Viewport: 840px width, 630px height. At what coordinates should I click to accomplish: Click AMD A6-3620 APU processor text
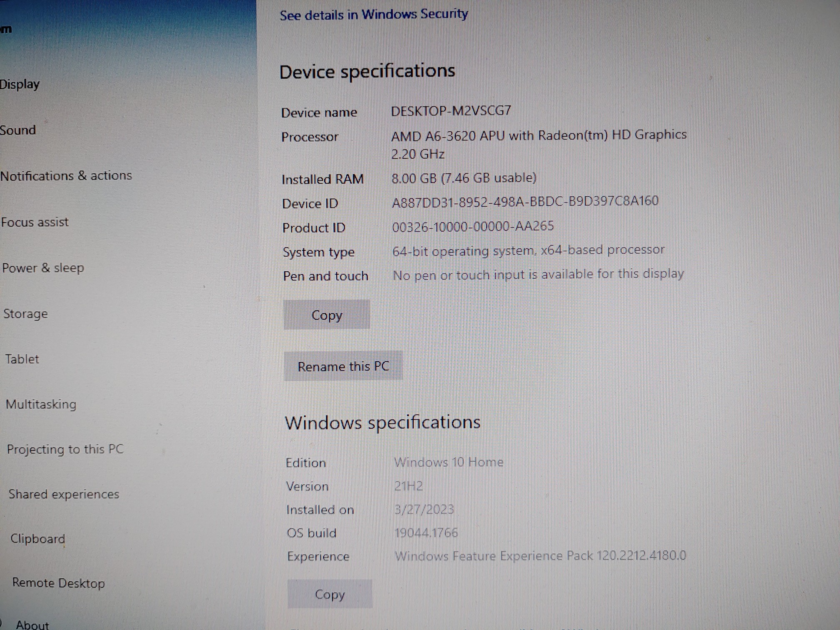click(x=539, y=144)
